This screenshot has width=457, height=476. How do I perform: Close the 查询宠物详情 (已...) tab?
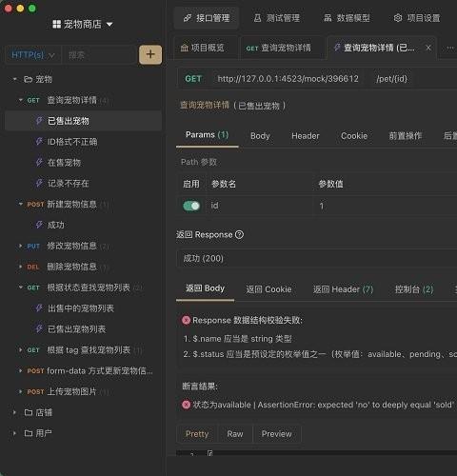(x=428, y=48)
